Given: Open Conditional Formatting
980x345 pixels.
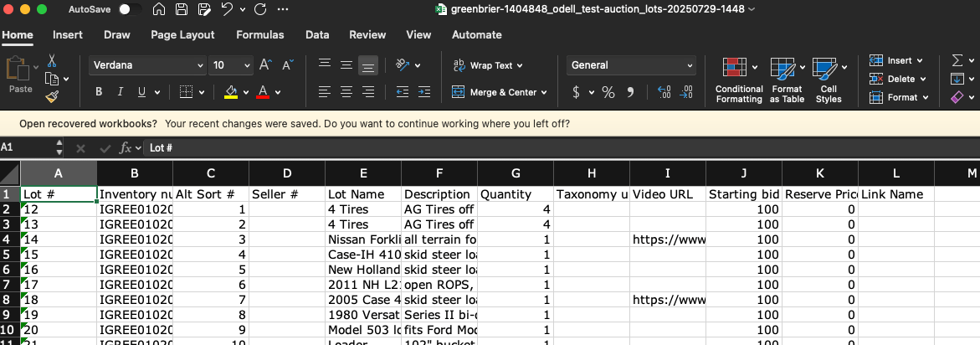Looking at the screenshot, I should [739, 80].
